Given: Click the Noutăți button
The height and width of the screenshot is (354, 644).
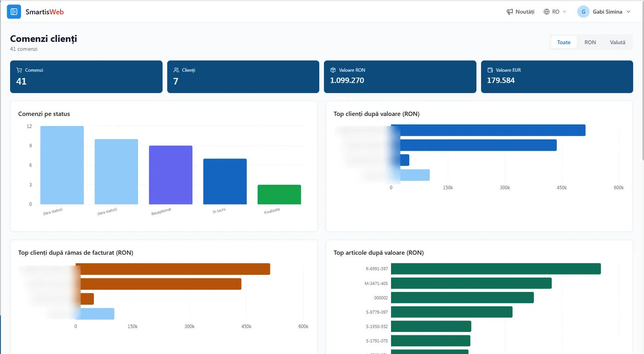Looking at the screenshot, I should (520, 12).
